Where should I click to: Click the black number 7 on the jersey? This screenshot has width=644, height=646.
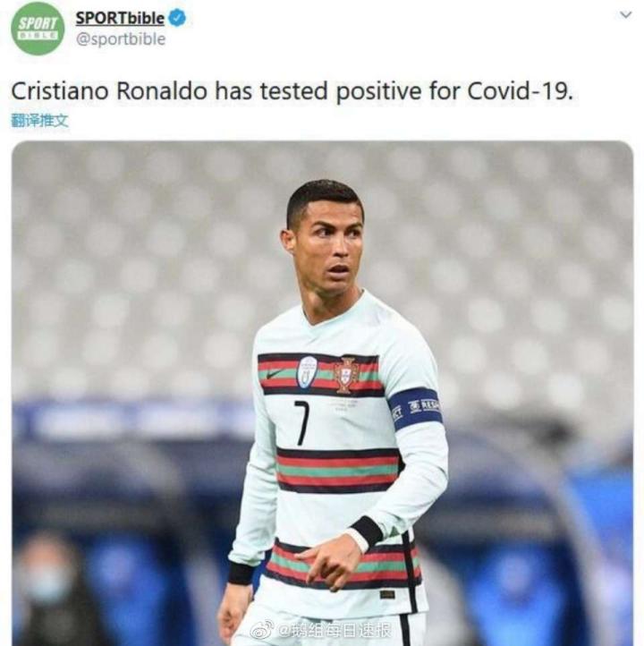[301, 422]
